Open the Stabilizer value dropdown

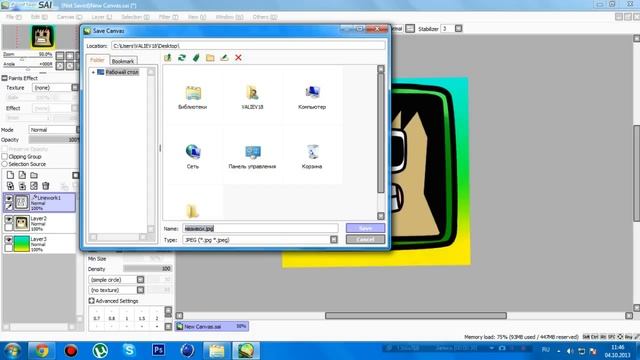pyautogui.click(x=458, y=29)
